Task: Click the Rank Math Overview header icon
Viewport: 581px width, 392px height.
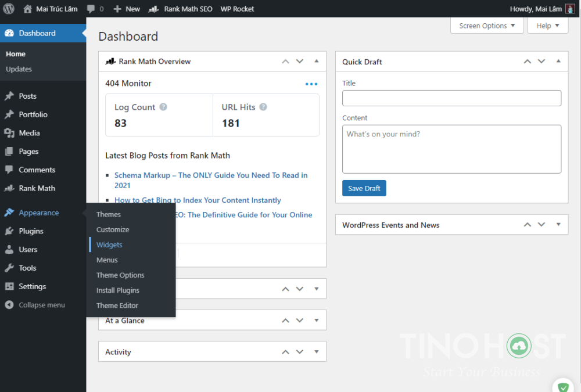Action: 110,61
